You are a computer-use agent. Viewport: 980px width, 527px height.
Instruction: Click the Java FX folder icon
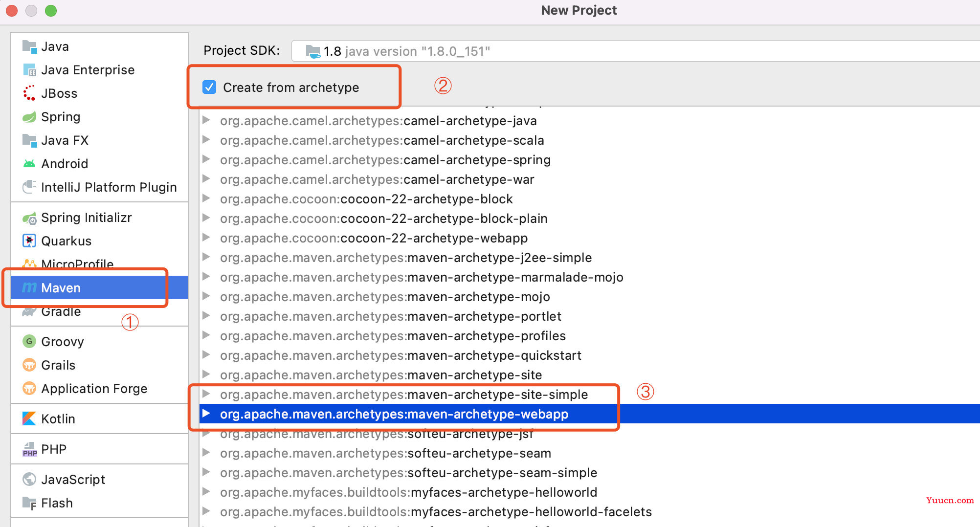29,141
